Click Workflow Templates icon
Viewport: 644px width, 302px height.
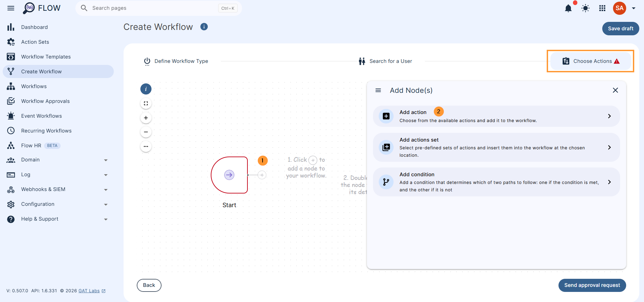(11, 57)
